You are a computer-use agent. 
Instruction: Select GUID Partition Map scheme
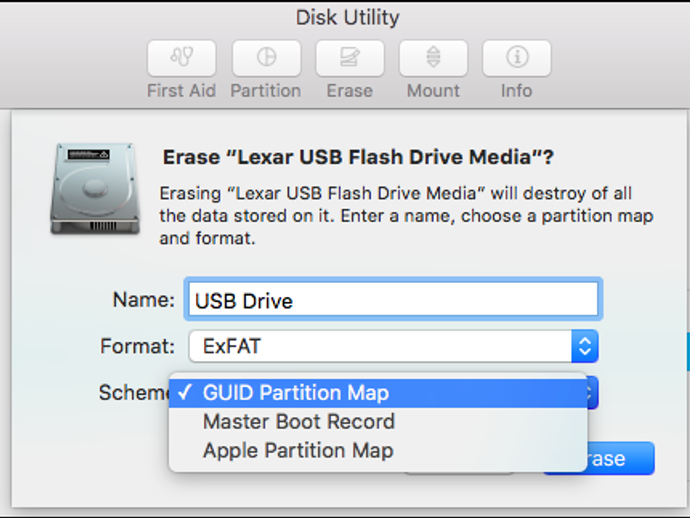pyautogui.click(x=296, y=393)
